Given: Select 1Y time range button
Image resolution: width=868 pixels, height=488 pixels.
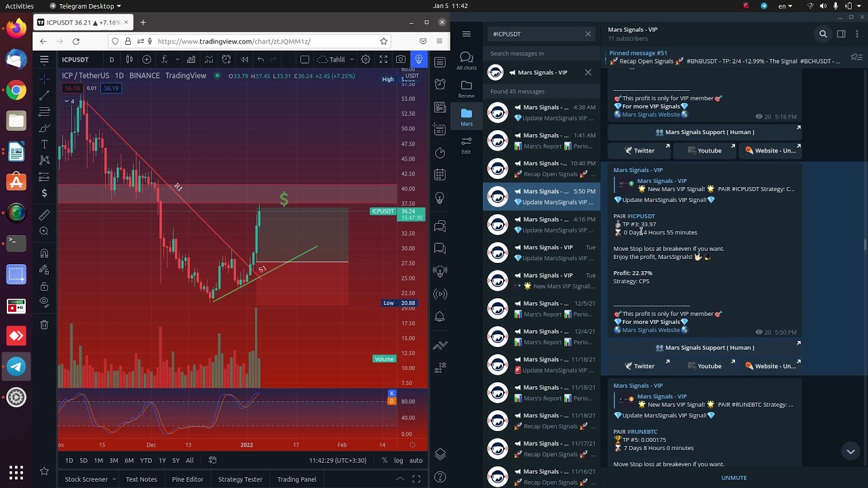Looking at the screenshot, I should pos(162,460).
